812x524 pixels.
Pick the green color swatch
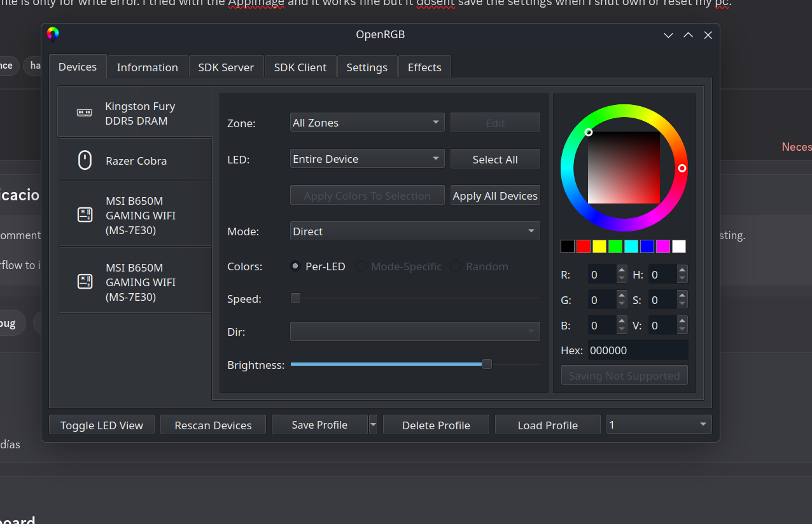[615, 247]
